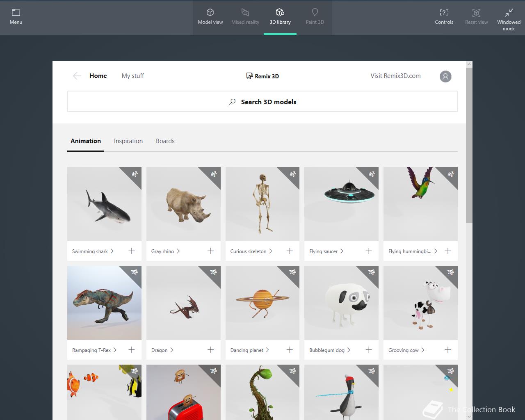The image size is (525, 420).
Task: Expand Flying saucer details chevron
Action: pos(342,251)
